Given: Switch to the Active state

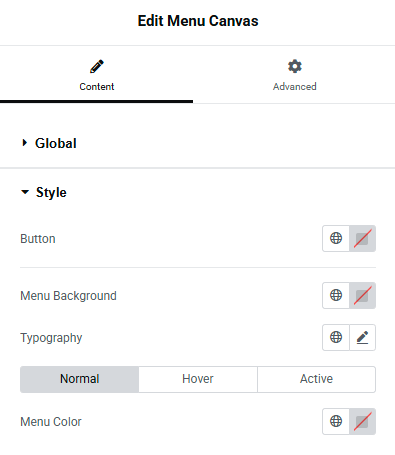Looking at the screenshot, I should coord(316,379).
